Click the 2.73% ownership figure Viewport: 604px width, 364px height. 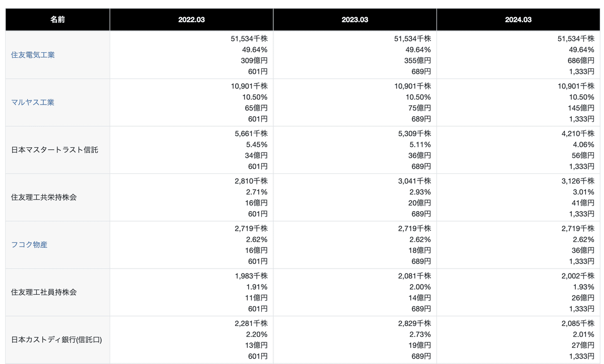coord(418,334)
